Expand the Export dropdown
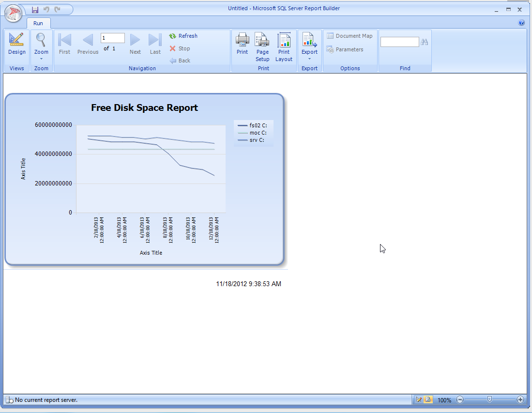532x413 pixels. [x=309, y=59]
